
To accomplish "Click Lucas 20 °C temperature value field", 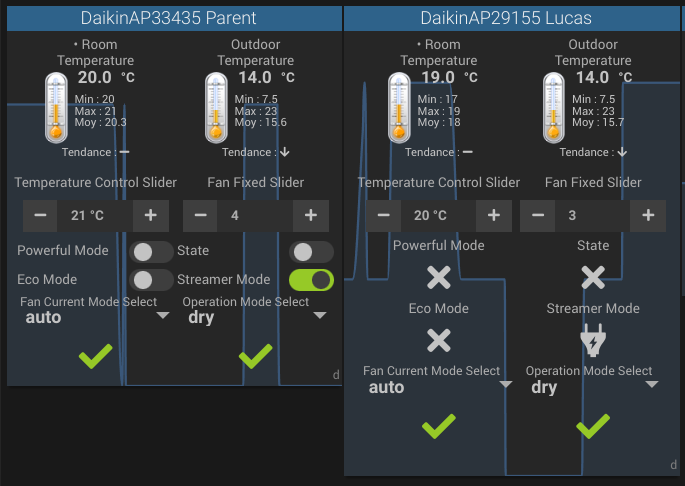I will 438,215.
